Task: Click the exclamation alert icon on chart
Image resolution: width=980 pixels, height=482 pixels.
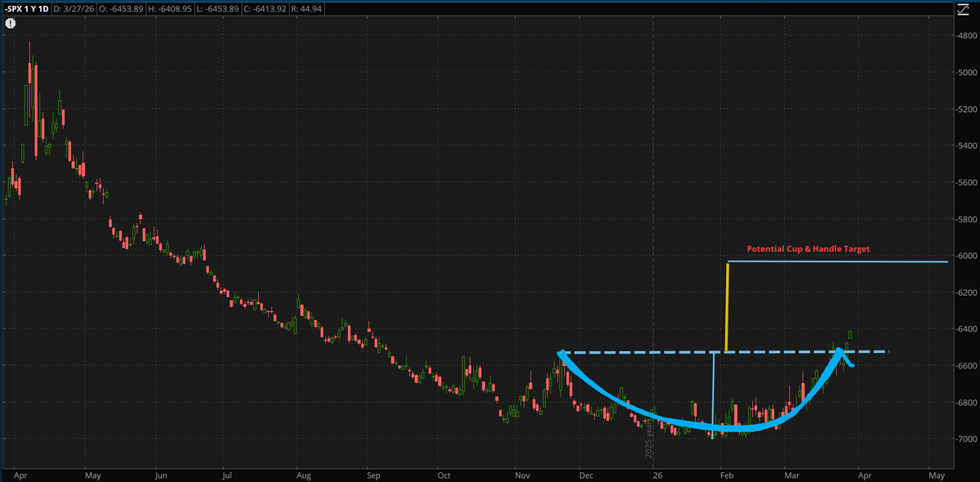Action: (10, 24)
